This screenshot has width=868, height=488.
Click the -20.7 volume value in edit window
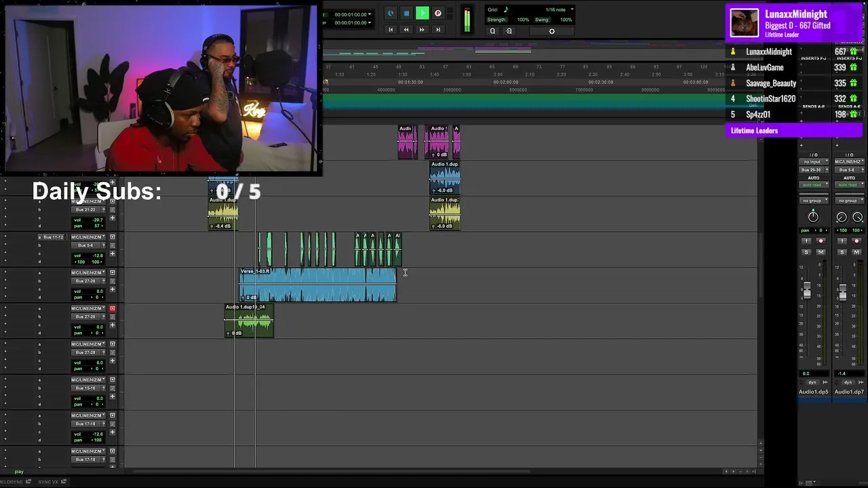pos(98,220)
